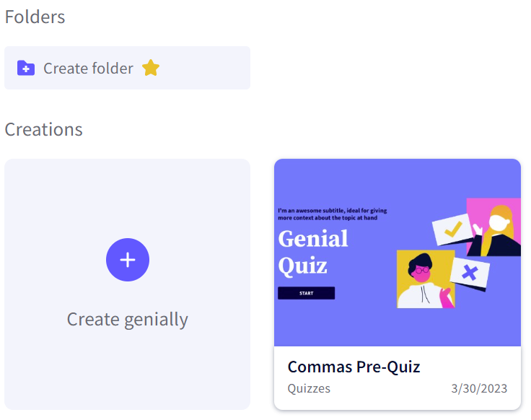
Task: Click the Folders section heading
Action: pos(35,17)
